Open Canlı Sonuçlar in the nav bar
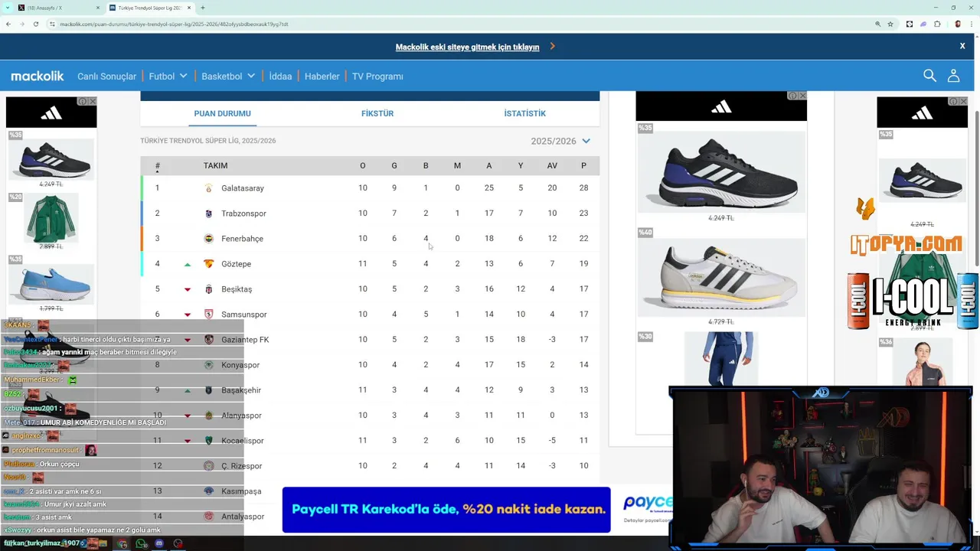Screen dimensions: 980x551 106,76
